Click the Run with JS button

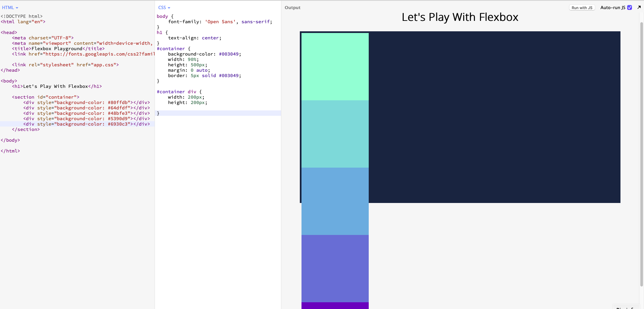tap(582, 8)
